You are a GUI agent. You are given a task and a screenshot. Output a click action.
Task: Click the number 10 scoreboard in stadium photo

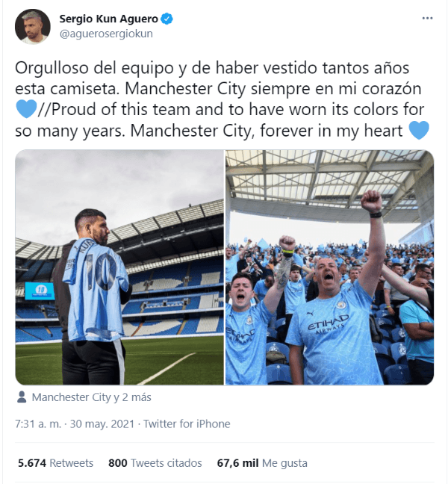click(x=40, y=291)
